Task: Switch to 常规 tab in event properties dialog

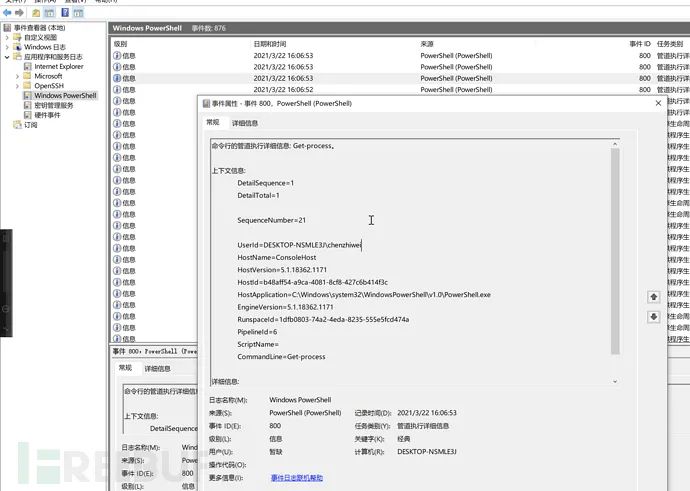Action: click(213, 122)
